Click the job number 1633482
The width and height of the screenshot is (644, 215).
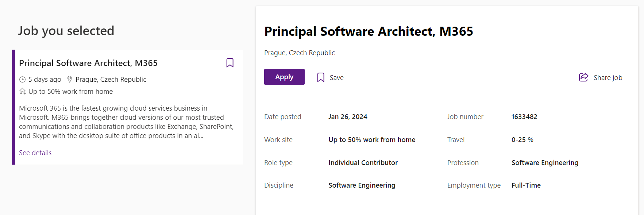524,117
